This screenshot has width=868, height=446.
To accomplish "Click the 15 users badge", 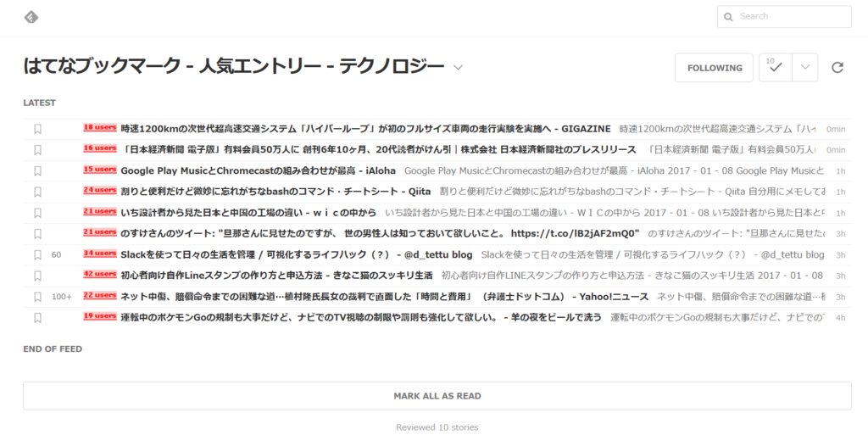I will click(x=100, y=170).
